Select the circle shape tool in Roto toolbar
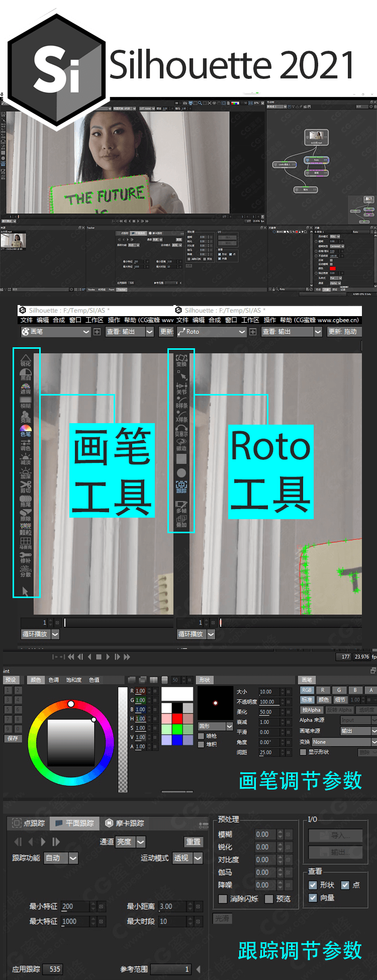This screenshot has height=980, width=377. coord(181,473)
